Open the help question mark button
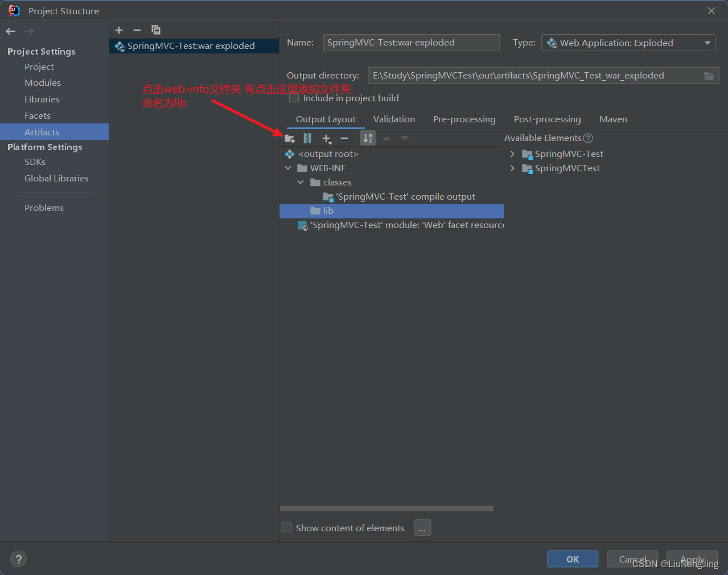This screenshot has height=575, width=728. pos(18,559)
